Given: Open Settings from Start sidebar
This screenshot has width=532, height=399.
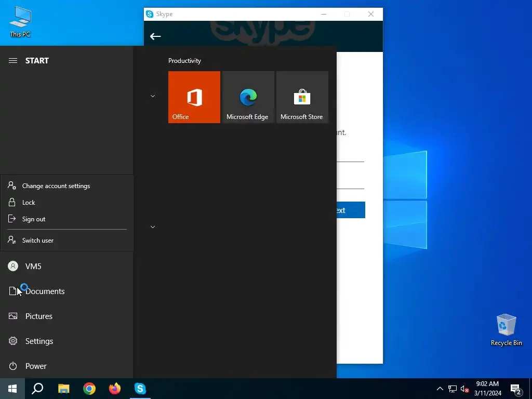Looking at the screenshot, I should pyautogui.click(x=67, y=341).
